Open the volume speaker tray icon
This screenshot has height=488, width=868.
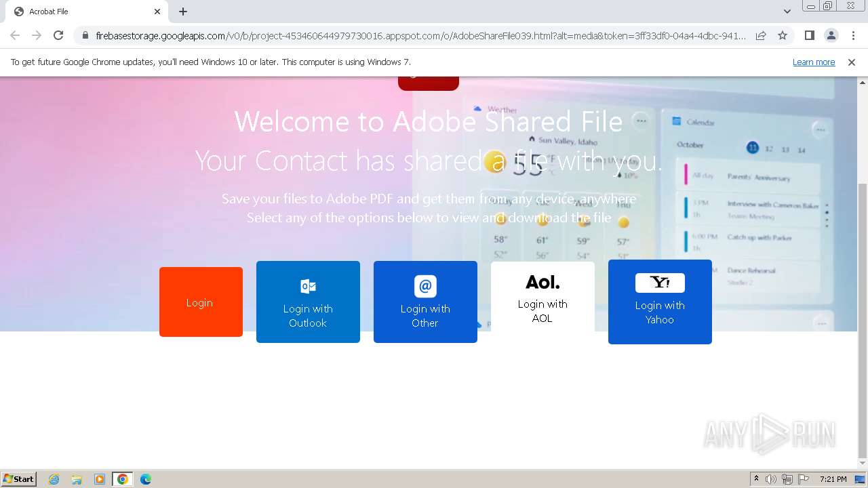tap(771, 479)
